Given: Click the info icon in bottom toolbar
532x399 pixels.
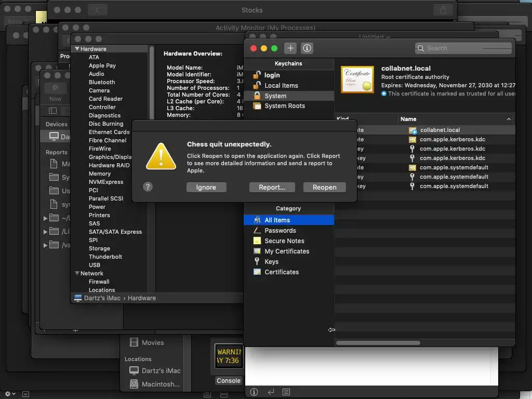Looking at the screenshot, I should [x=254, y=392].
